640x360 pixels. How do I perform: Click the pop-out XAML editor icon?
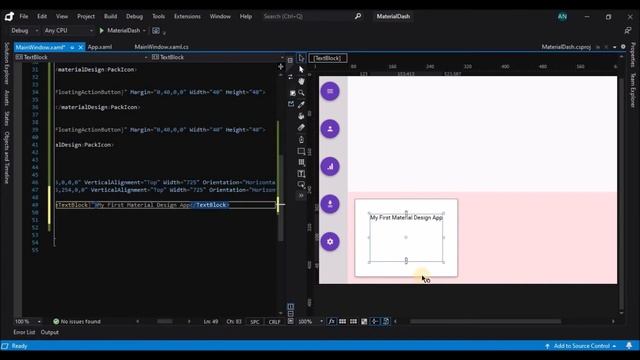pyautogui.click(x=291, y=104)
